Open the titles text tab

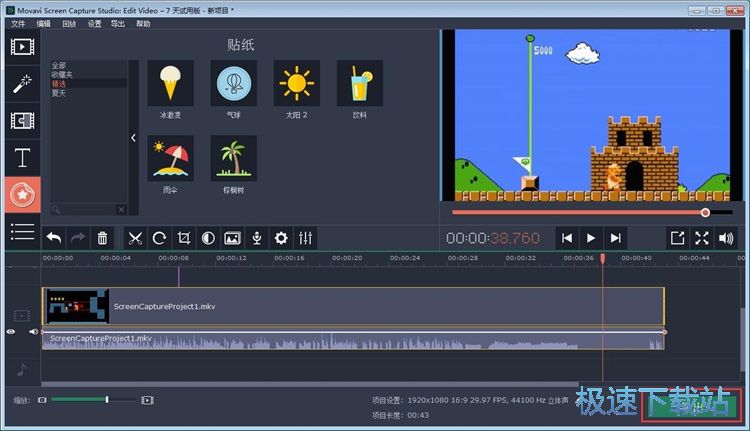pos(22,157)
